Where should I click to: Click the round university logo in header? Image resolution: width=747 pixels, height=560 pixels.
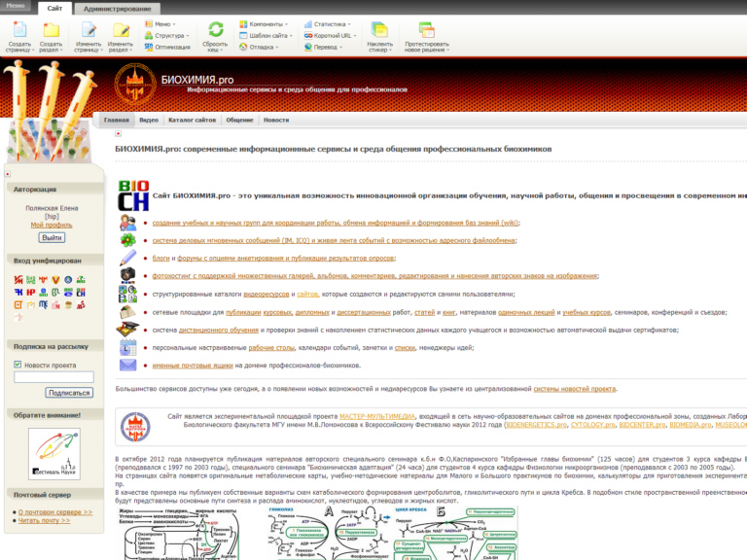pos(135,85)
